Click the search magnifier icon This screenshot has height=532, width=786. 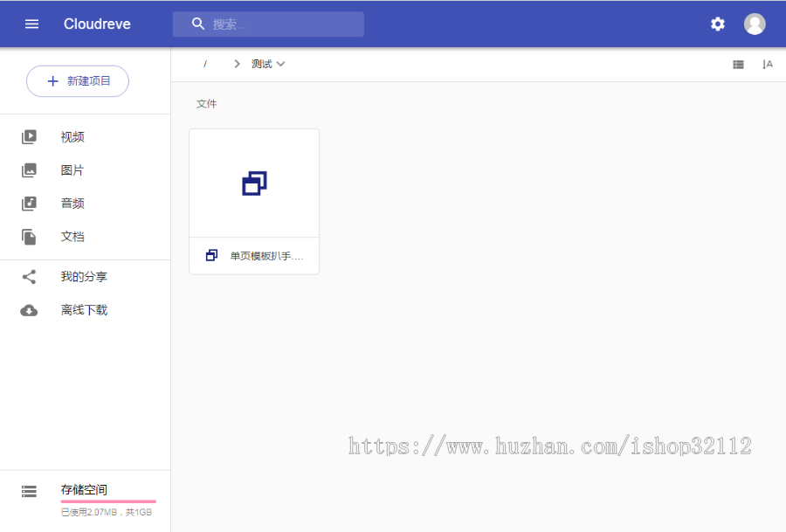(x=198, y=24)
